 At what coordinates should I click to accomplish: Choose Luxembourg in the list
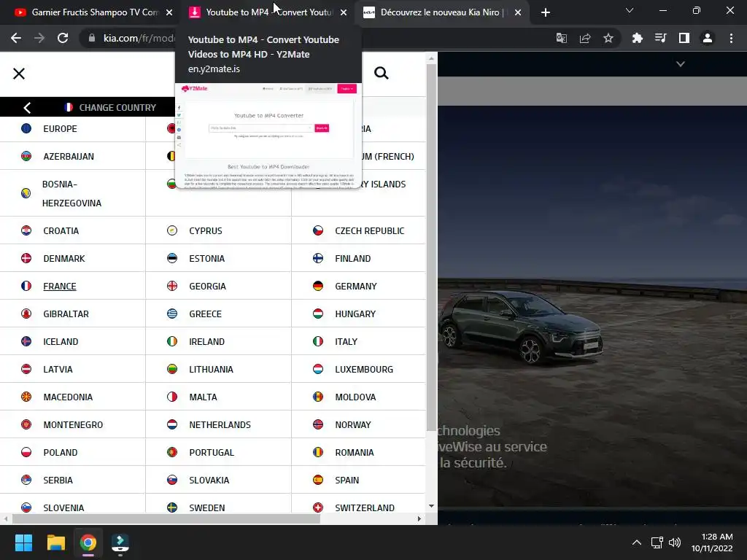pos(364,369)
